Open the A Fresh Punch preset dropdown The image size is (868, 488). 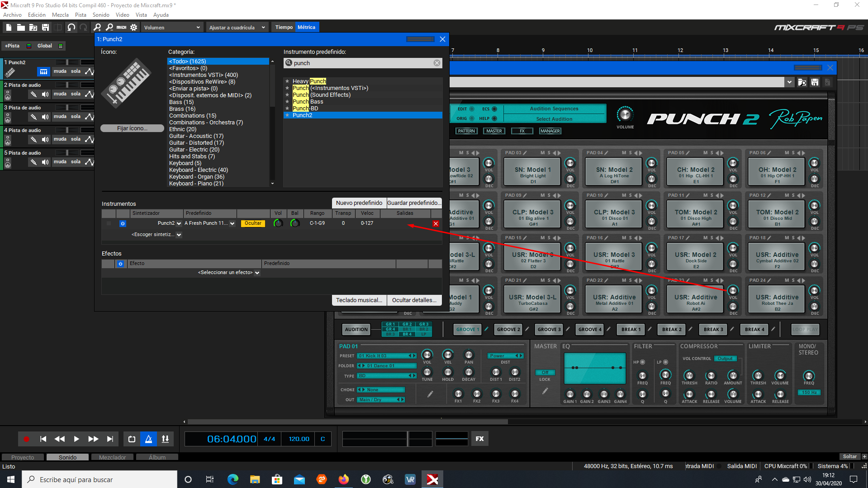(x=232, y=223)
